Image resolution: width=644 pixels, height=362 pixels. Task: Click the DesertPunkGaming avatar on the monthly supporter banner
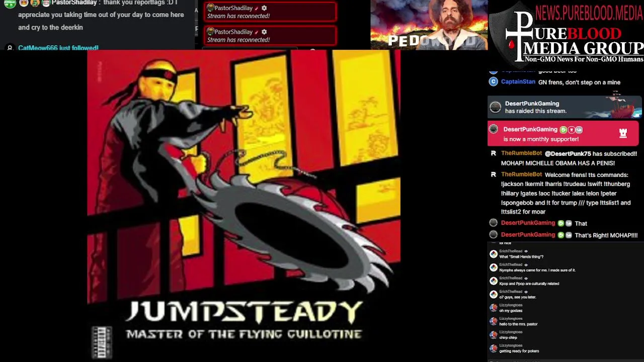click(494, 129)
